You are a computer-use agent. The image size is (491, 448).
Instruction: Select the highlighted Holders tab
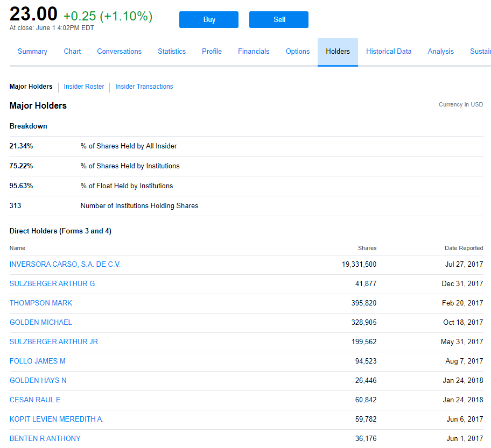tap(338, 52)
